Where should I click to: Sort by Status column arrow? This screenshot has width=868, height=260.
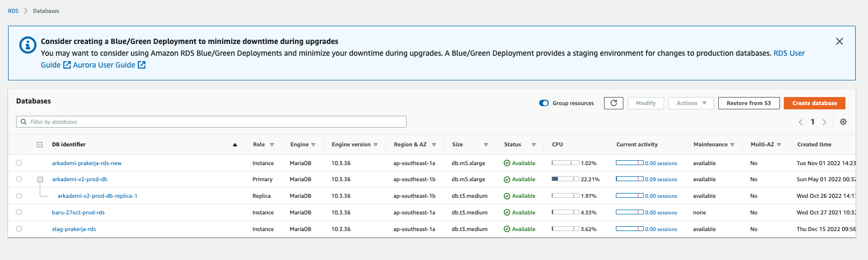point(533,145)
